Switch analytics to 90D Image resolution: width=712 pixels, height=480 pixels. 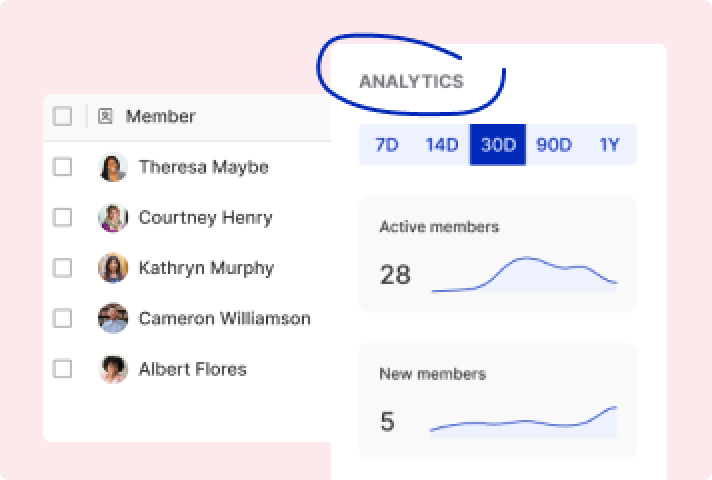click(x=554, y=145)
